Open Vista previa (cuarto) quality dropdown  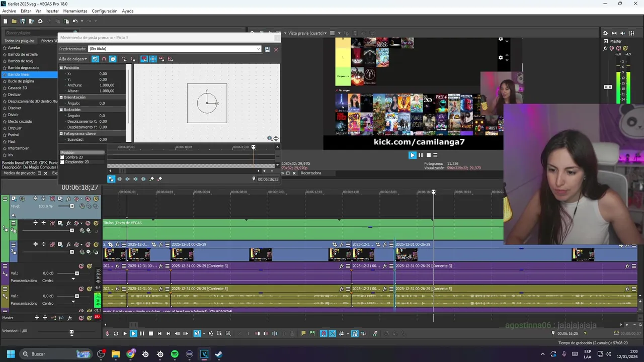pyautogui.click(x=307, y=33)
